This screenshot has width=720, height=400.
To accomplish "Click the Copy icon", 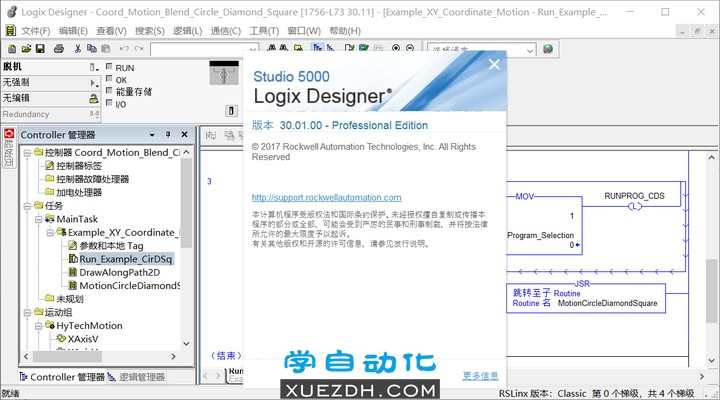I will click(92, 48).
